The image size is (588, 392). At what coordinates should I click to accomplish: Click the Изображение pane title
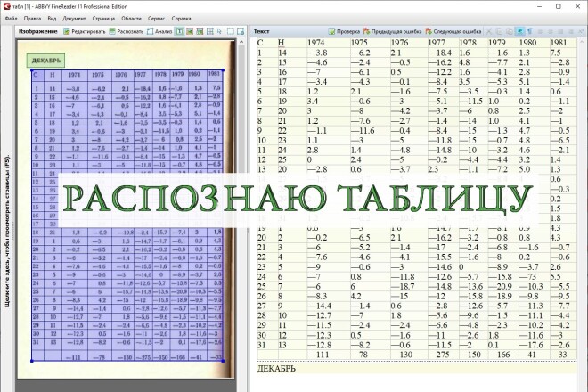(38, 31)
